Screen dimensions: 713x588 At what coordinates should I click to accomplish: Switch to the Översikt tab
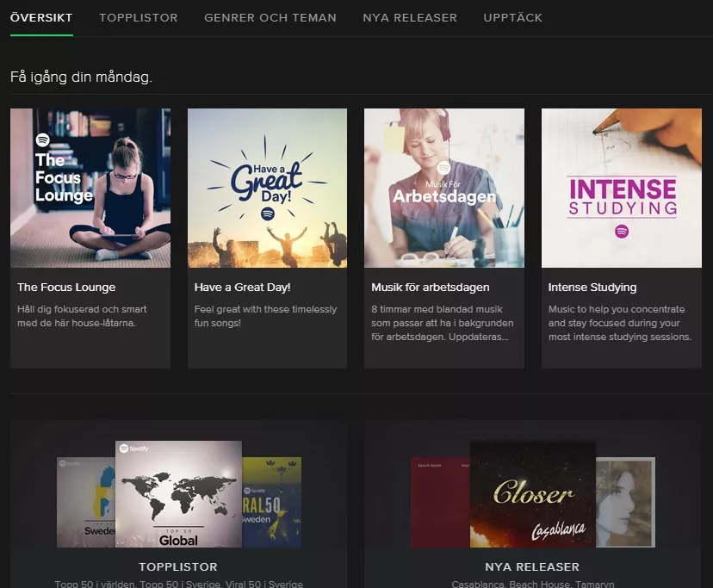(x=41, y=18)
